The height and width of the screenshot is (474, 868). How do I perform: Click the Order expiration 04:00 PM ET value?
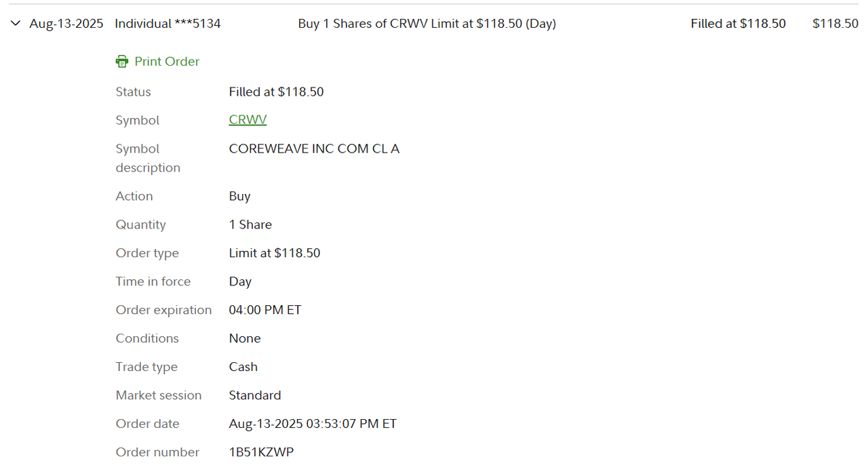click(264, 310)
